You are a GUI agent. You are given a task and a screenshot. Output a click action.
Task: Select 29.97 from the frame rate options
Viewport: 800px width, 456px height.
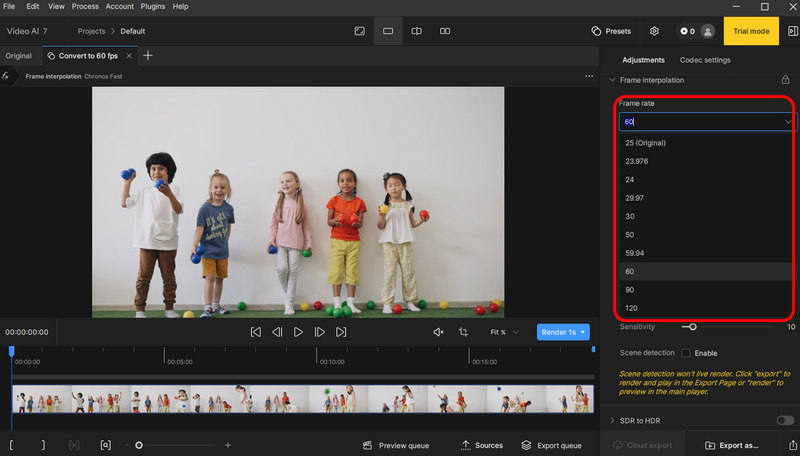coord(635,198)
